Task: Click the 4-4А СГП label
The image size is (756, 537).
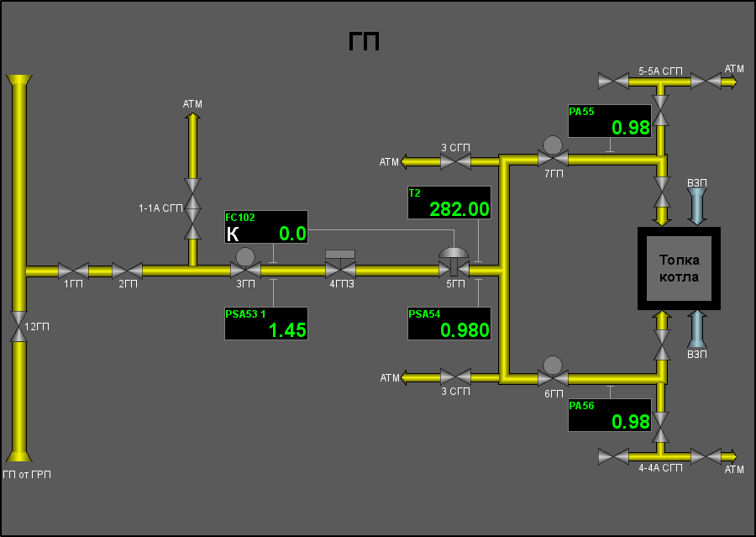Action: (x=660, y=468)
